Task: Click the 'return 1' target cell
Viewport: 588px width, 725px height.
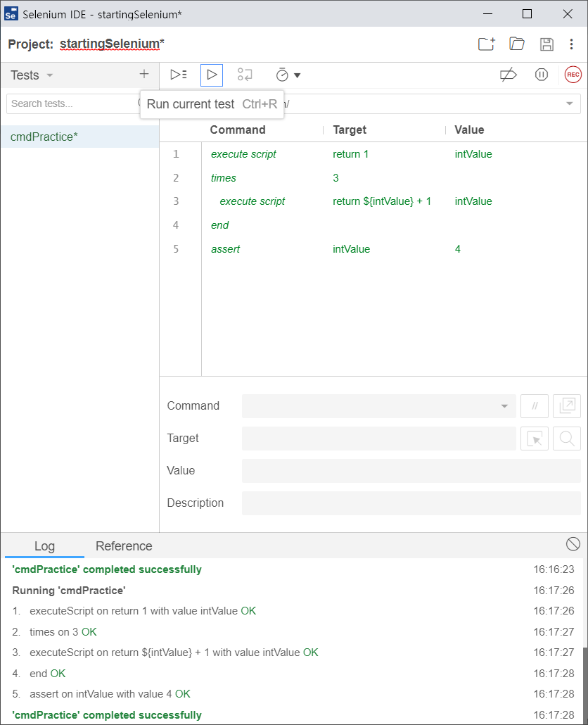Action: 350,154
